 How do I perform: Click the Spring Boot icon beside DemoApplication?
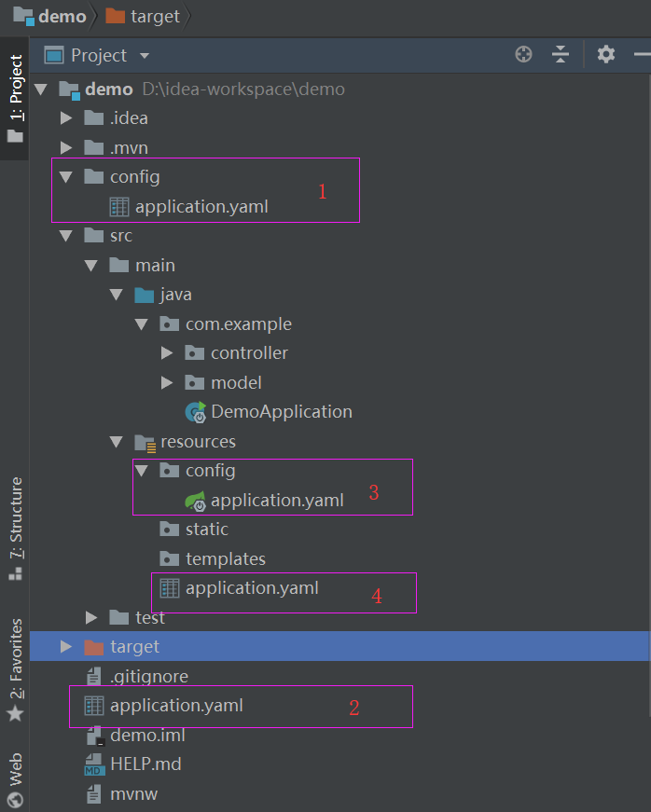point(194,411)
